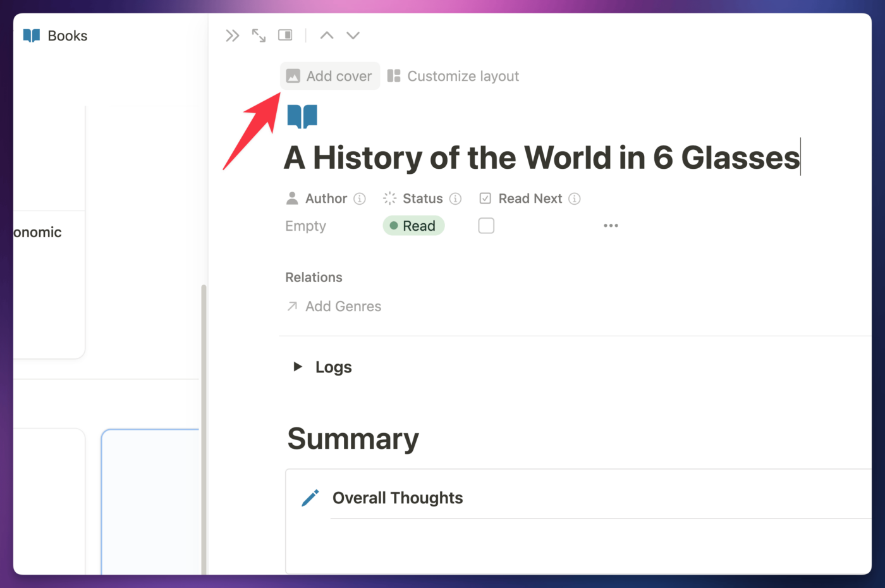Show info for Status property

(455, 199)
